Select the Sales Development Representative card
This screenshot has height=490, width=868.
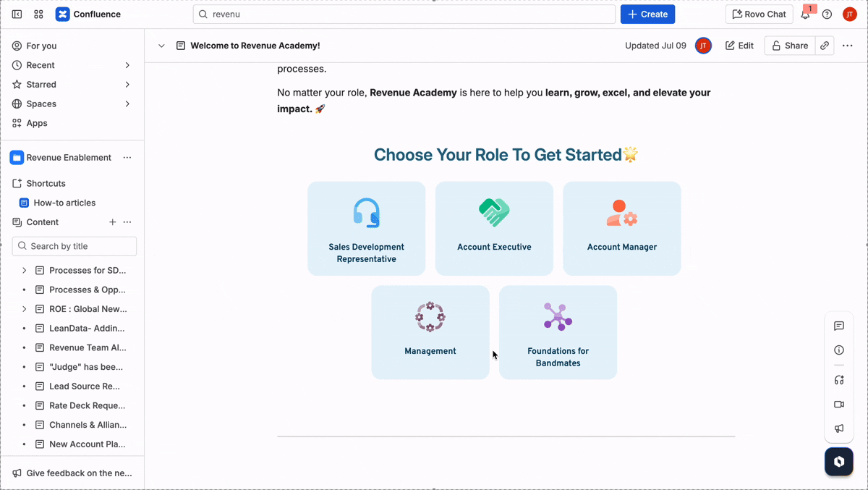367,229
